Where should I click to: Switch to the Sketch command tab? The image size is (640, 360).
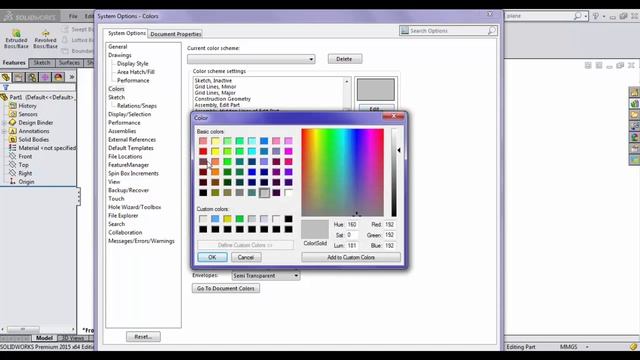coord(42,63)
